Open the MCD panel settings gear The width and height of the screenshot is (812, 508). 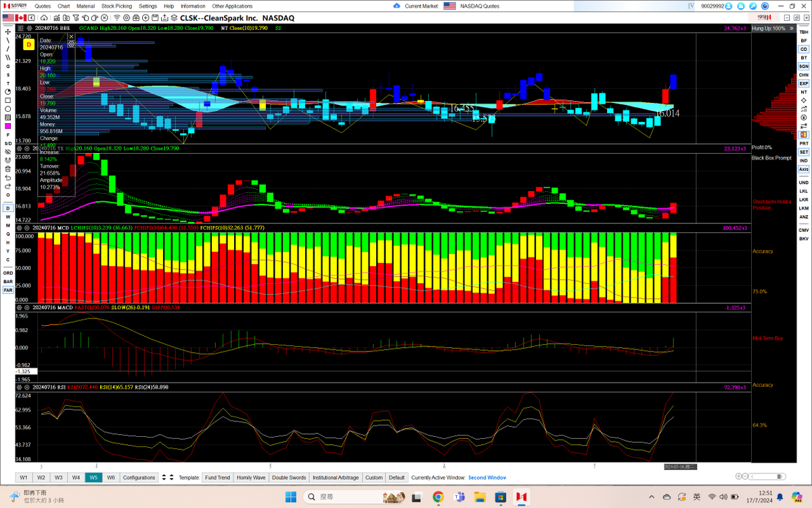click(x=20, y=227)
